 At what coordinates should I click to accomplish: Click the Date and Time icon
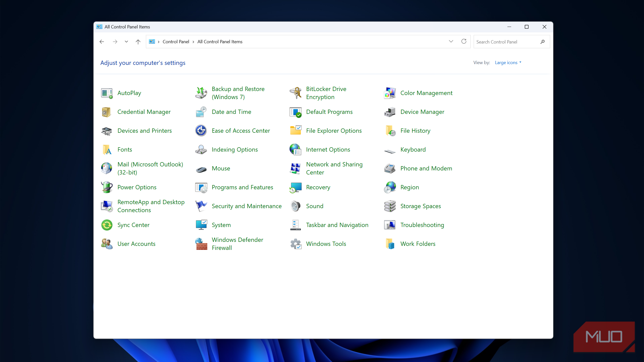pos(201,112)
